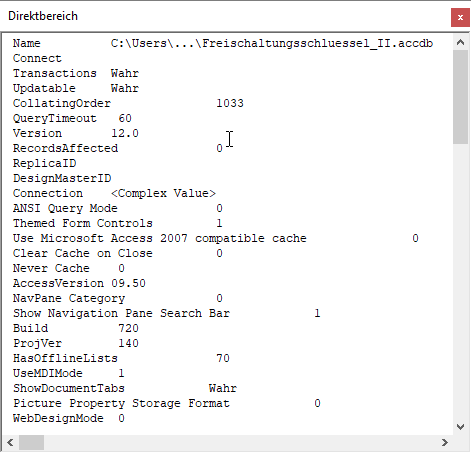Click the 'HasOfflineLists' label
Viewport: 471px width, 453px height.
pos(65,358)
